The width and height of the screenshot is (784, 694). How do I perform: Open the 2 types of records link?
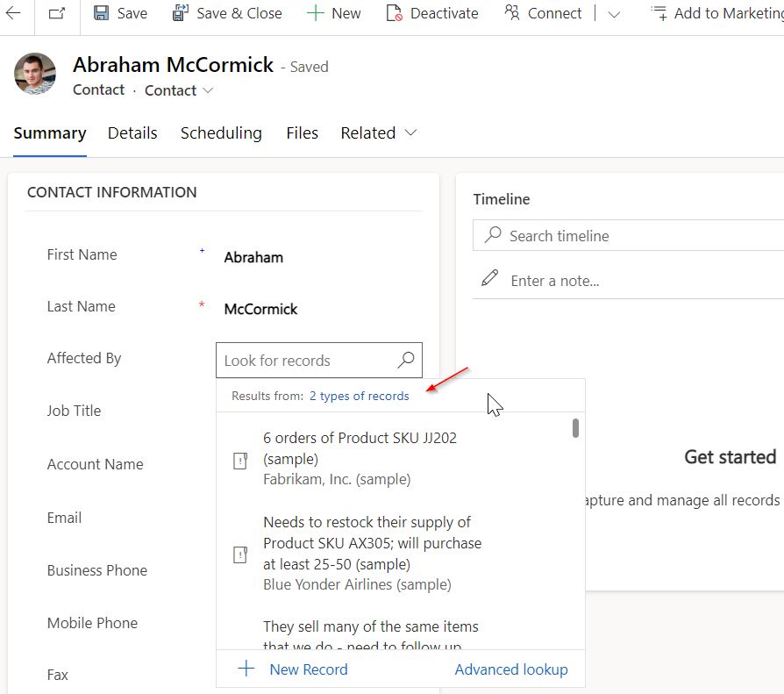[360, 396]
